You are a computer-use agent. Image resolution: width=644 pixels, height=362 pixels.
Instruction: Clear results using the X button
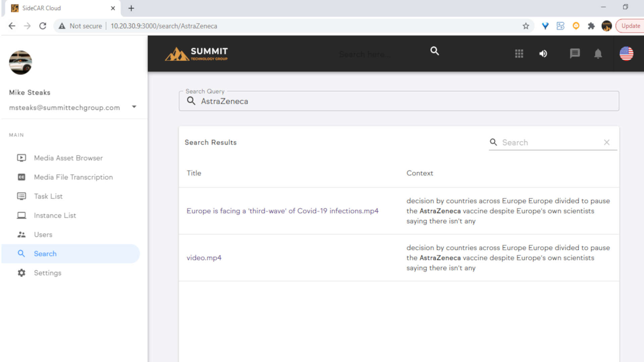tap(606, 142)
